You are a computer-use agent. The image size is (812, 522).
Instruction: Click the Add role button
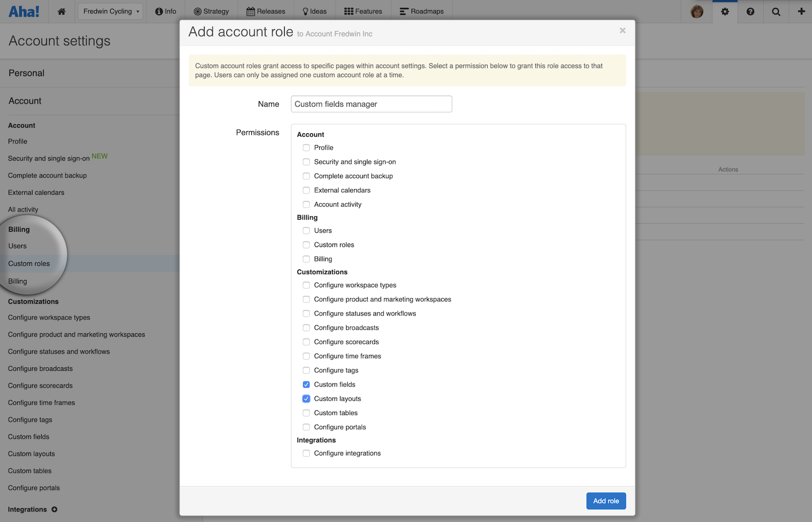click(x=605, y=501)
